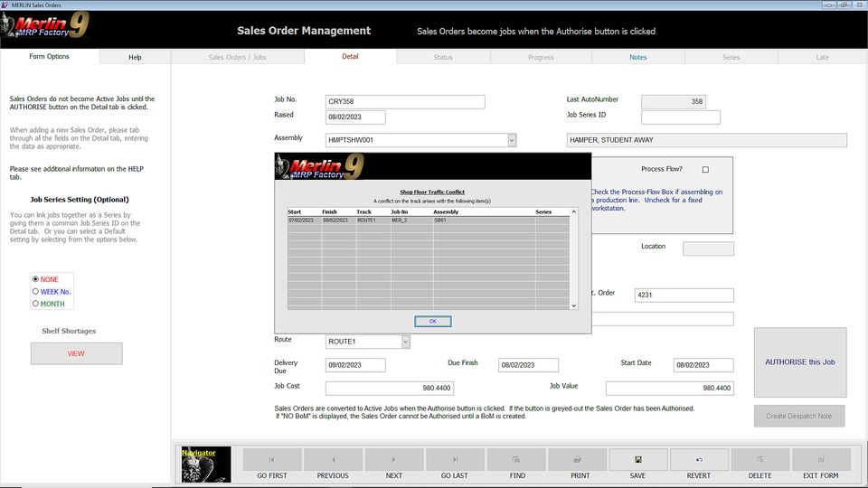Print the sales order with PRINT
868x488 pixels.
[578, 460]
